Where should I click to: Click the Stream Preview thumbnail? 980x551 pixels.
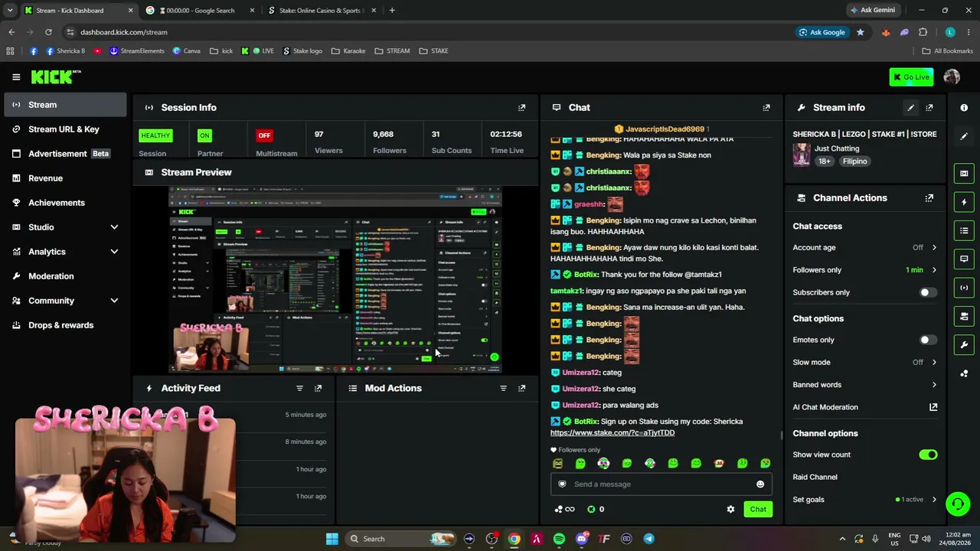[335, 279]
